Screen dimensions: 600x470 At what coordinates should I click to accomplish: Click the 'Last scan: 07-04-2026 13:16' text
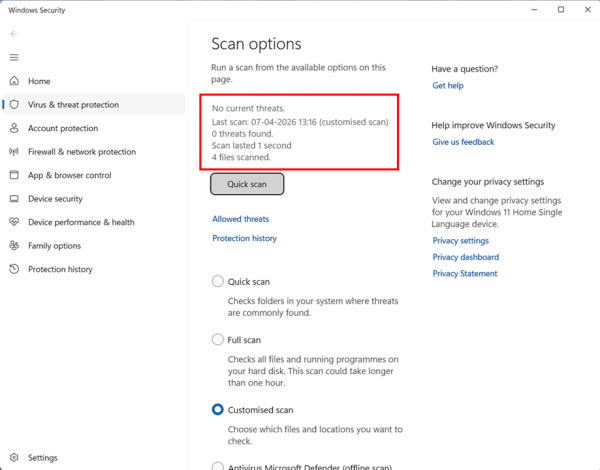(x=264, y=122)
